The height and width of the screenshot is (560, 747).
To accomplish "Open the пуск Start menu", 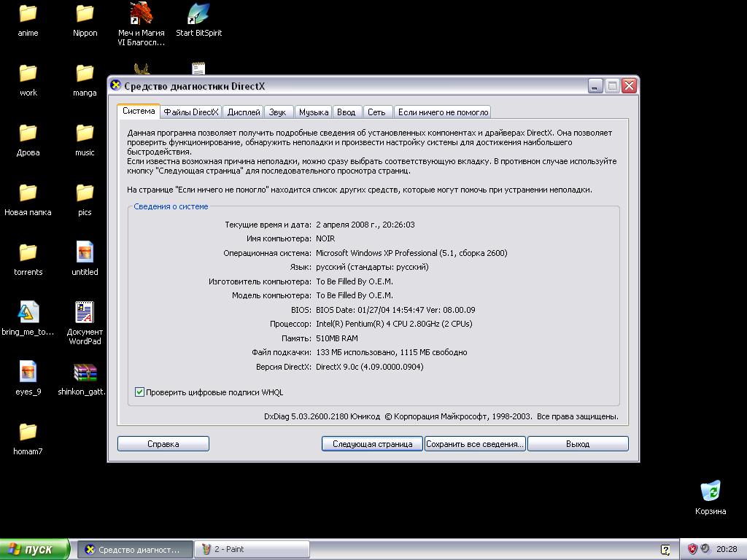I will [x=35, y=549].
